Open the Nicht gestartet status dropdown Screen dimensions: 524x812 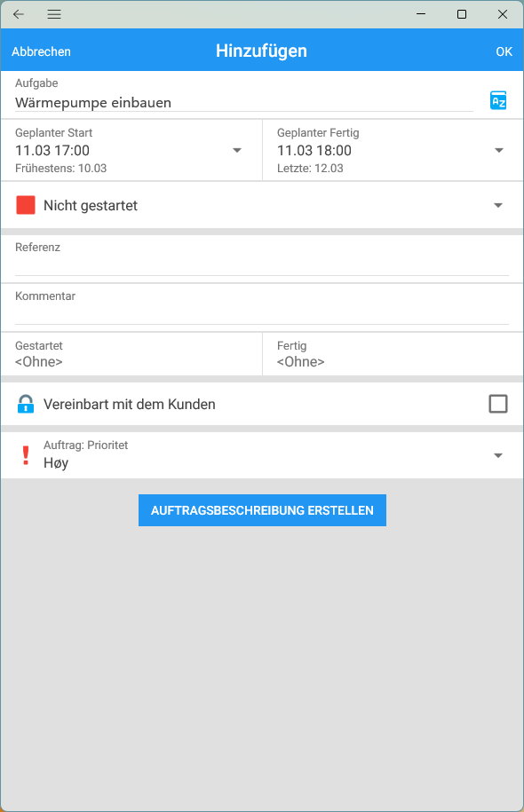498,206
